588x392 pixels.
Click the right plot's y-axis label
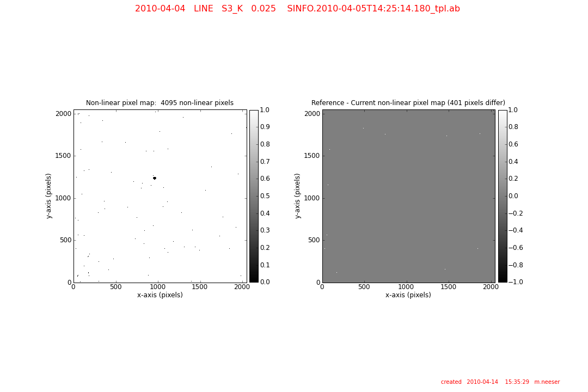(x=297, y=196)
